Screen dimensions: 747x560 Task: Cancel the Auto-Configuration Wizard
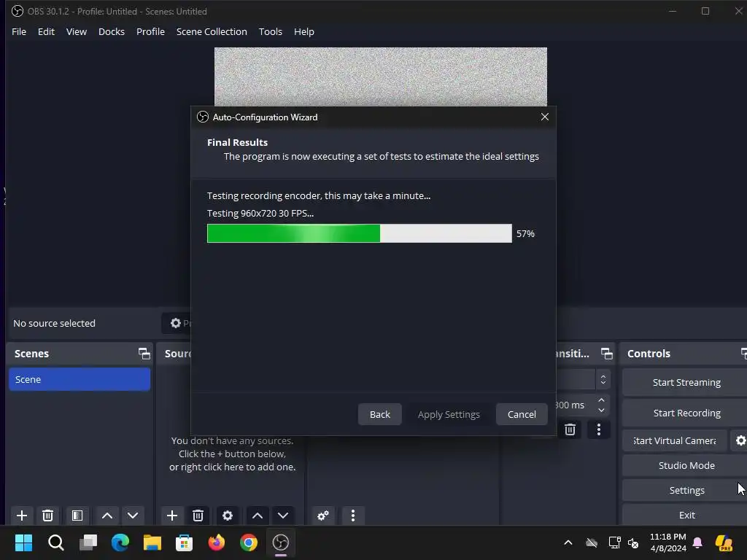click(x=522, y=414)
